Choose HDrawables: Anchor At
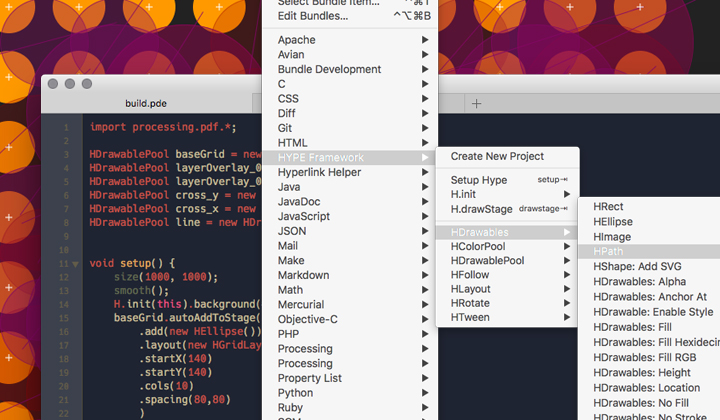This screenshot has height=420, width=720. click(649, 297)
